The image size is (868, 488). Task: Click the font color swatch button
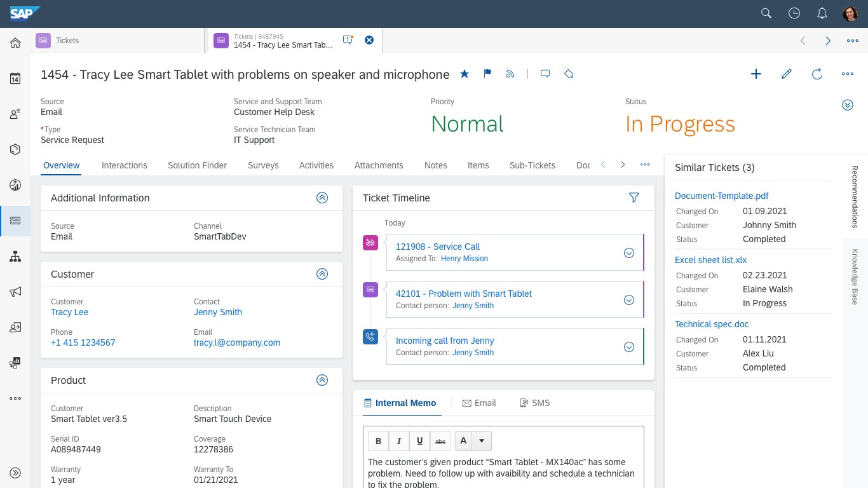pos(463,441)
